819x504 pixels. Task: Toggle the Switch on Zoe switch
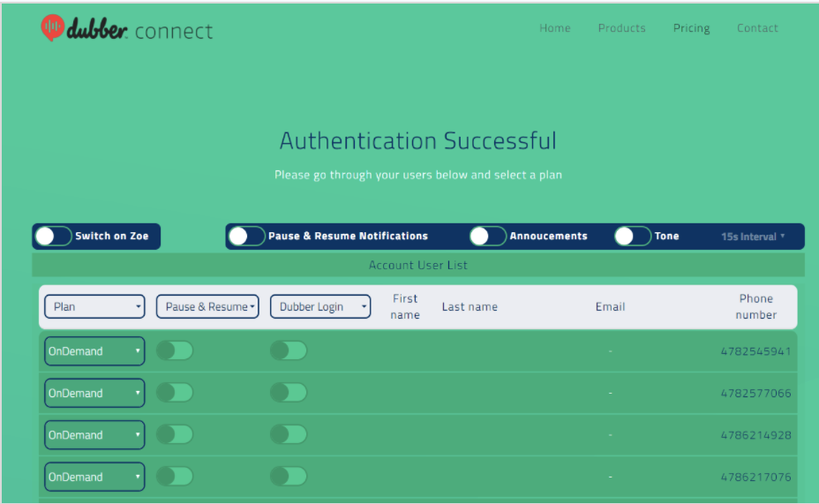point(53,236)
